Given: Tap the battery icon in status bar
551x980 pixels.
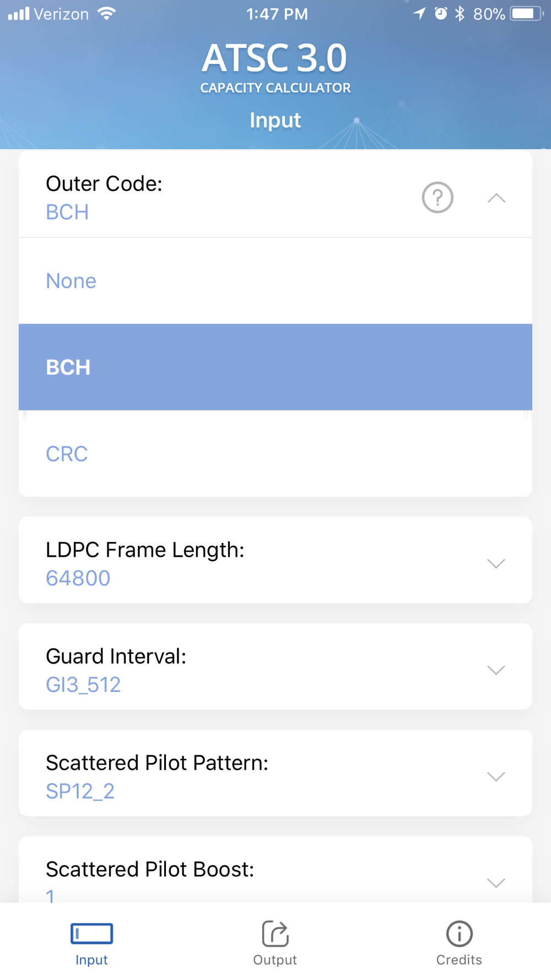Looking at the screenshot, I should coord(526,14).
